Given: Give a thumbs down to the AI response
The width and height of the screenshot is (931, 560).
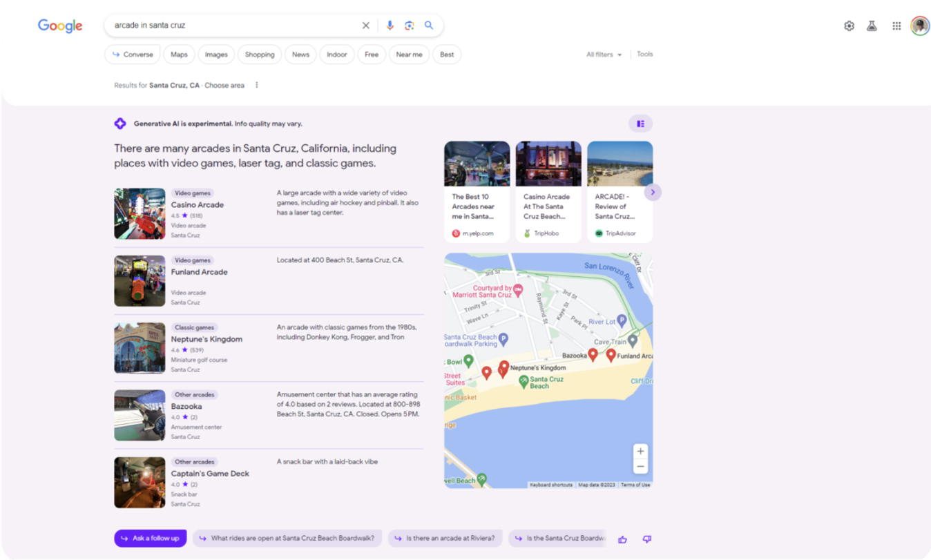Looking at the screenshot, I should click(x=646, y=539).
